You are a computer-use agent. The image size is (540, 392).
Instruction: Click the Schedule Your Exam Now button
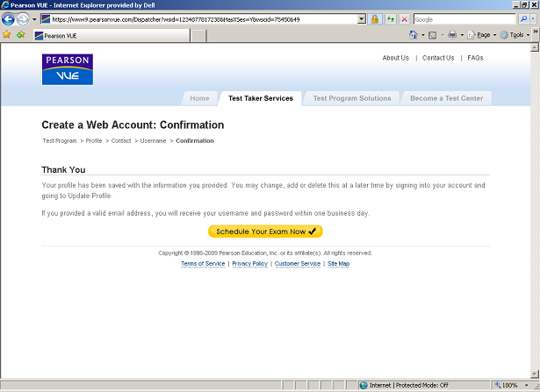click(265, 232)
